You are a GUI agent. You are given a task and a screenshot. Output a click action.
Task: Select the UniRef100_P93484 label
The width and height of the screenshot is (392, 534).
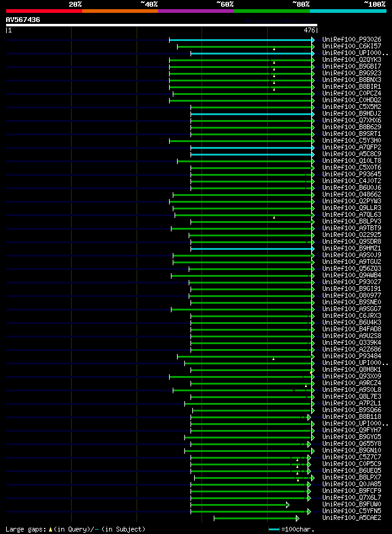pos(352,356)
